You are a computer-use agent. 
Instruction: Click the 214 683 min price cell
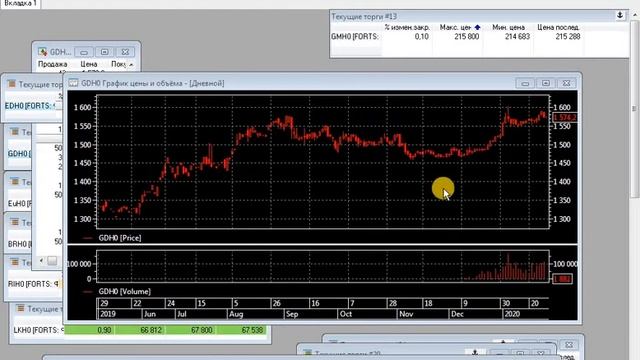(x=517, y=36)
